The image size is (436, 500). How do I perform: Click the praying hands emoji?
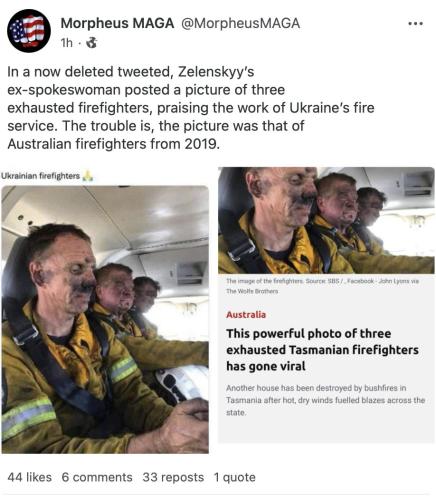[88, 175]
